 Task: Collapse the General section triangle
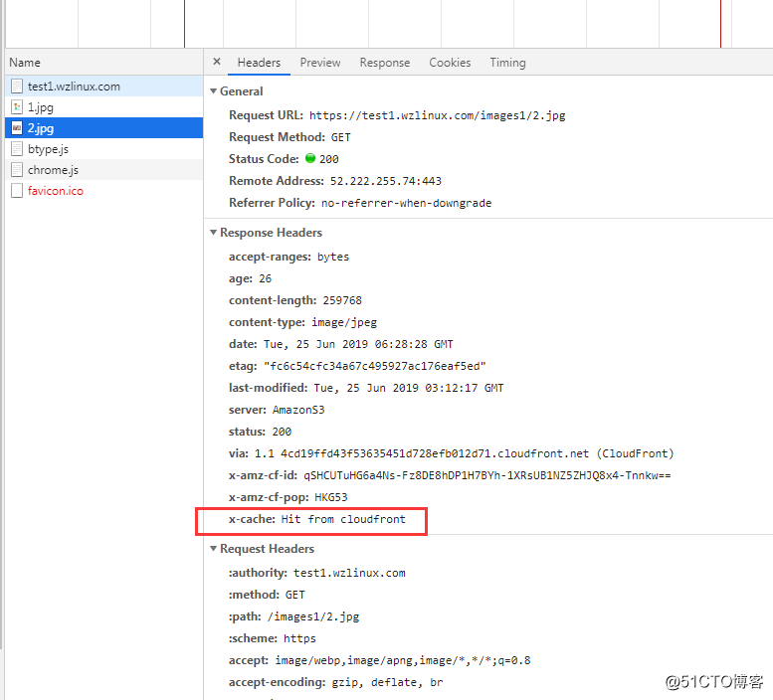(214, 91)
